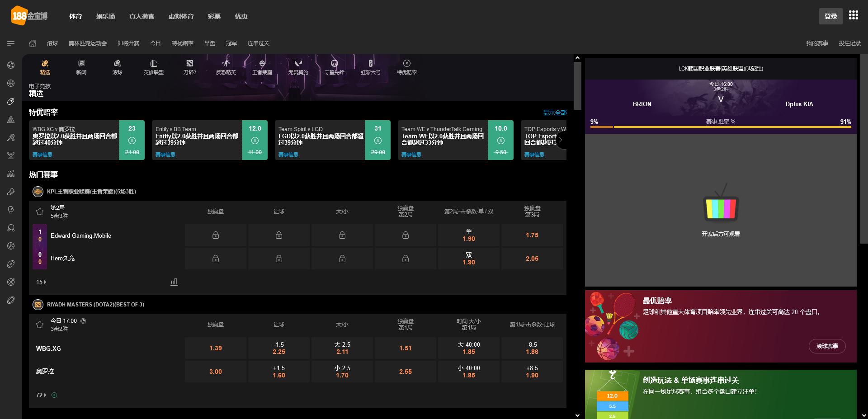Open the 特优赔率 category icon

(407, 67)
